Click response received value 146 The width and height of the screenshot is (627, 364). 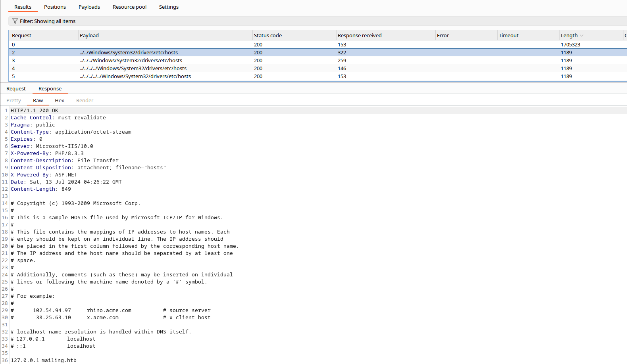(342, 68)
